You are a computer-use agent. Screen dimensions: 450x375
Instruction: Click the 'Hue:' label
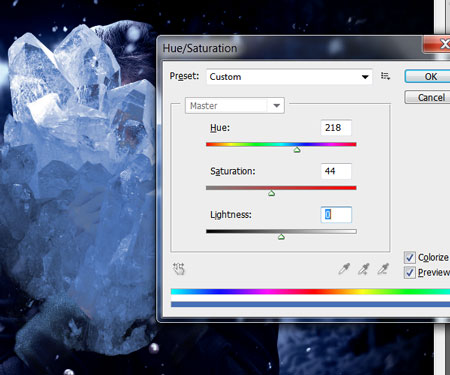[220, 128]
